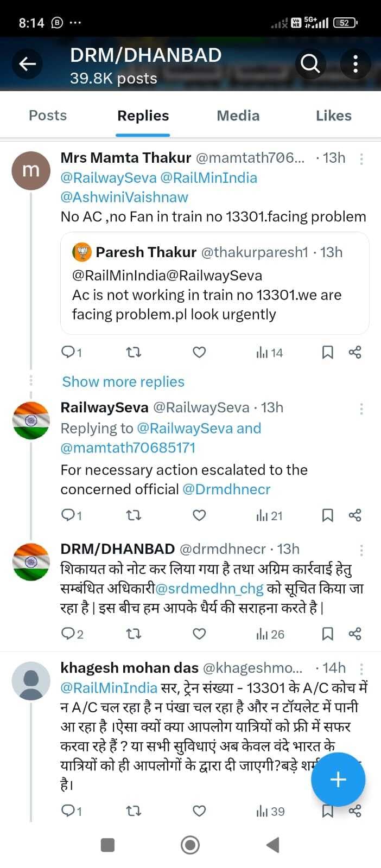Bookmark khagesh mohan das's post

click(x=327, y=811)
